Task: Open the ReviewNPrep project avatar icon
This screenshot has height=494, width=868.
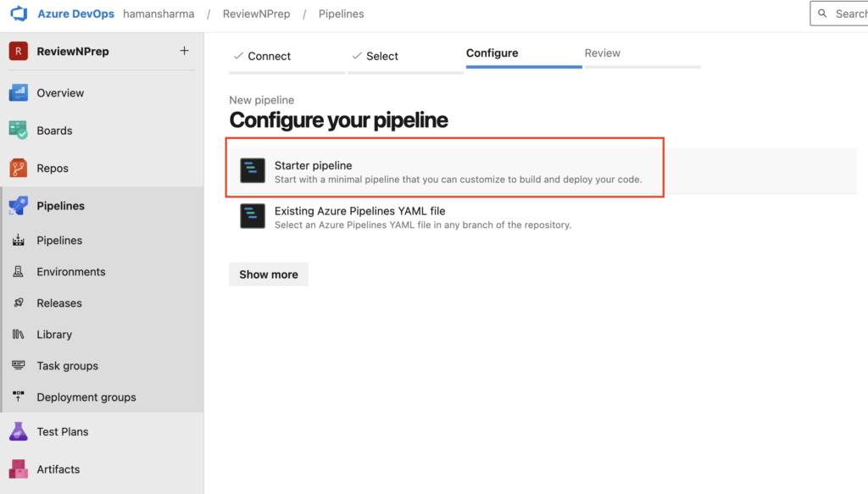Action: pyautogui.click(x=19, y=51)
